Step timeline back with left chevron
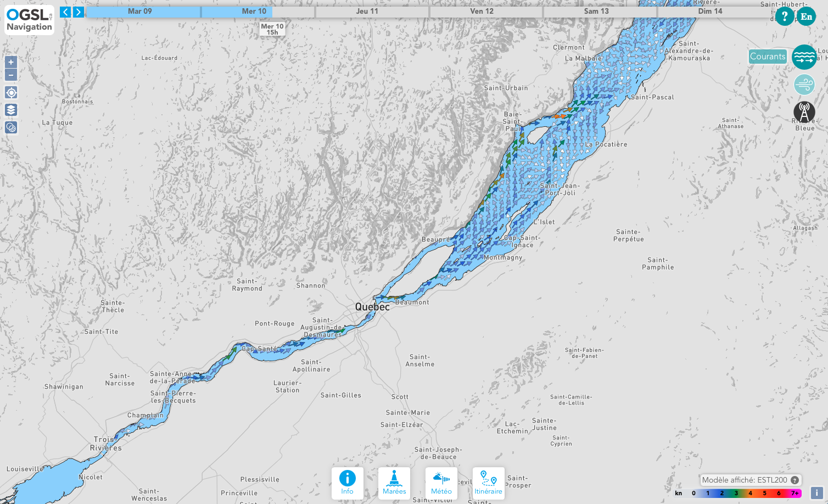 tap(65, 12)
